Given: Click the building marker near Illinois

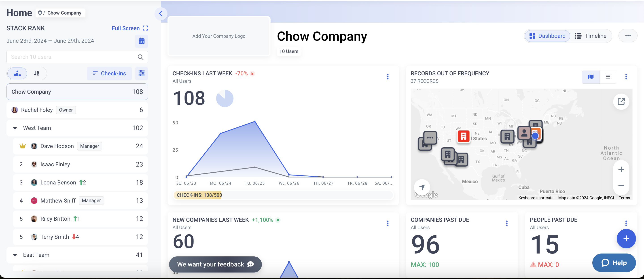Looking at the screenshot, I should [x=507, y=137].
